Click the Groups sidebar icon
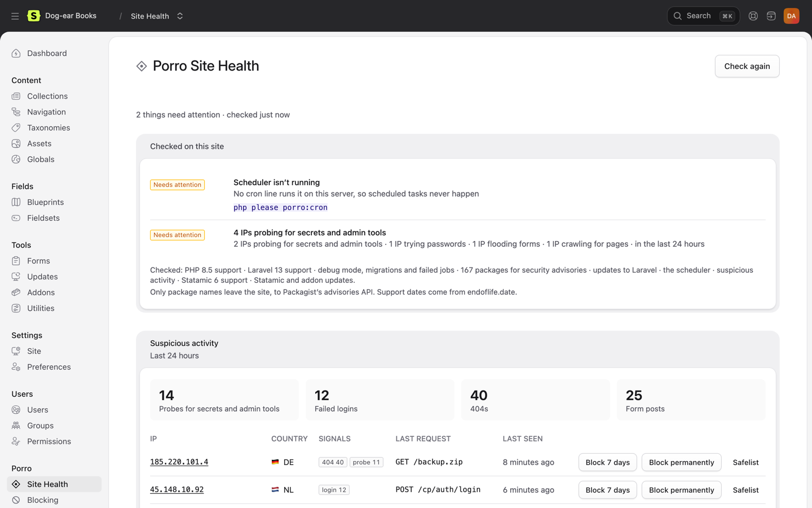 pyautogui.click(x=16, y=426)
